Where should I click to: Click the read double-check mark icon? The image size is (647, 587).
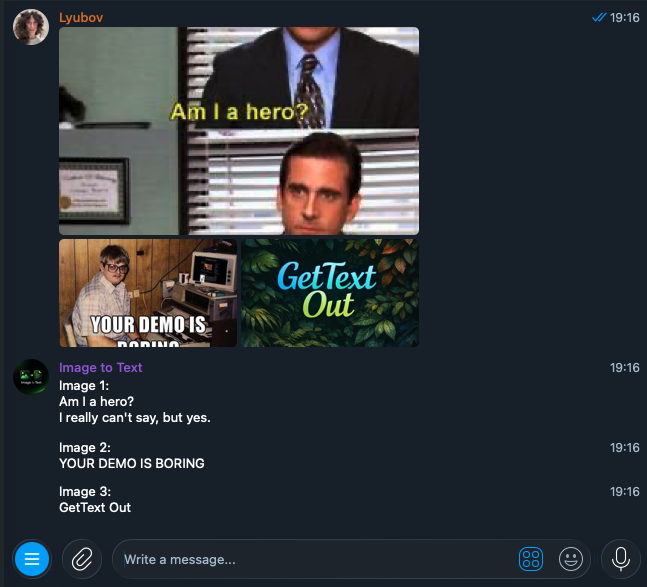[x=599, y=17]
